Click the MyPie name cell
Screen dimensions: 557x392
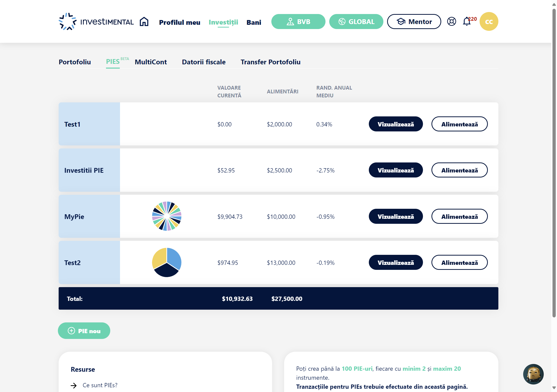point(89,216)
